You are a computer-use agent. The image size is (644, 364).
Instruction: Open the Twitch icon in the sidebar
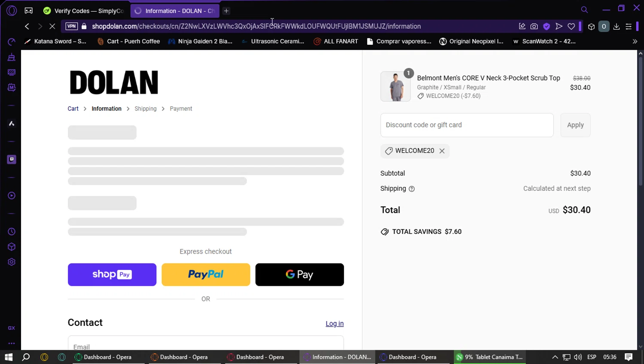[x=12, y=159]
